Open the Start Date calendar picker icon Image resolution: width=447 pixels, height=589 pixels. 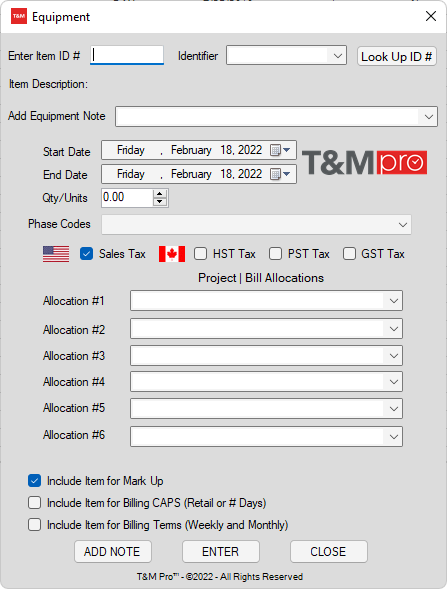280,150
